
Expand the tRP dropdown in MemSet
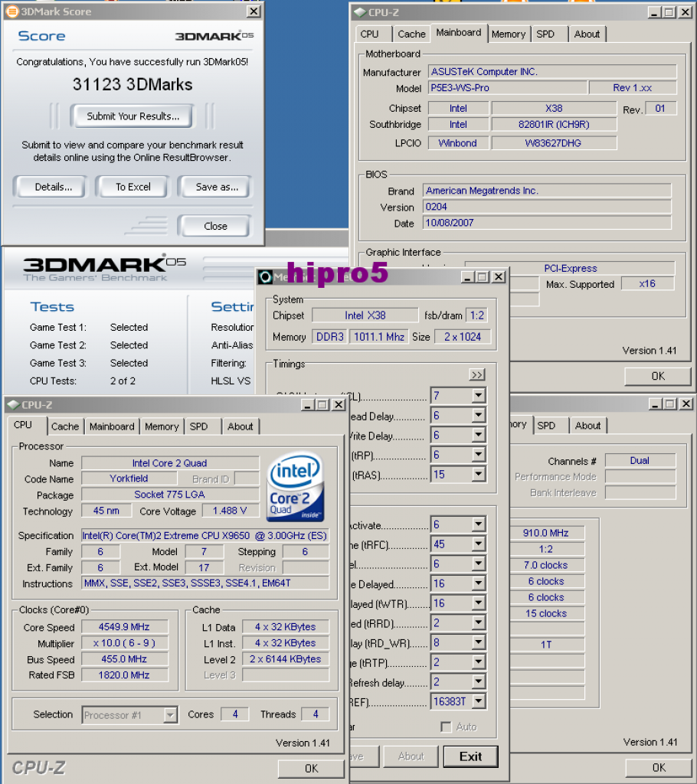pos(479,454)
